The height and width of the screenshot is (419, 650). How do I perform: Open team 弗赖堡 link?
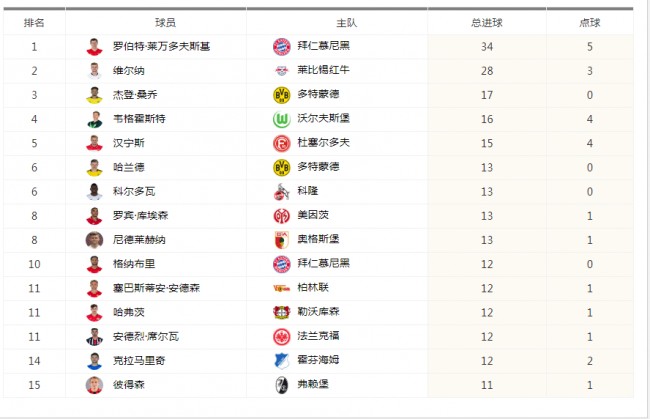point(311,385)
